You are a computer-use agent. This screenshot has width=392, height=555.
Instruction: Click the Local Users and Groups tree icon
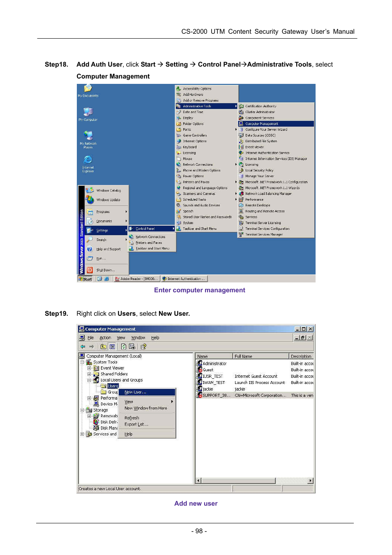(x=96, y=380)
